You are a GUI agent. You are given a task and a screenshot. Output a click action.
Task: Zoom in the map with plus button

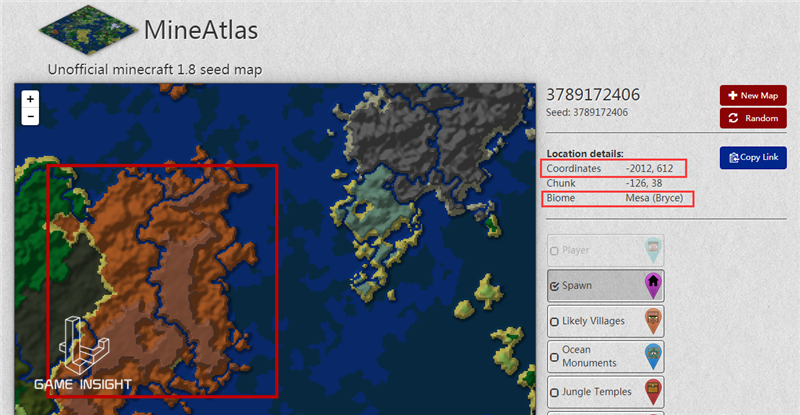[30, 99]
